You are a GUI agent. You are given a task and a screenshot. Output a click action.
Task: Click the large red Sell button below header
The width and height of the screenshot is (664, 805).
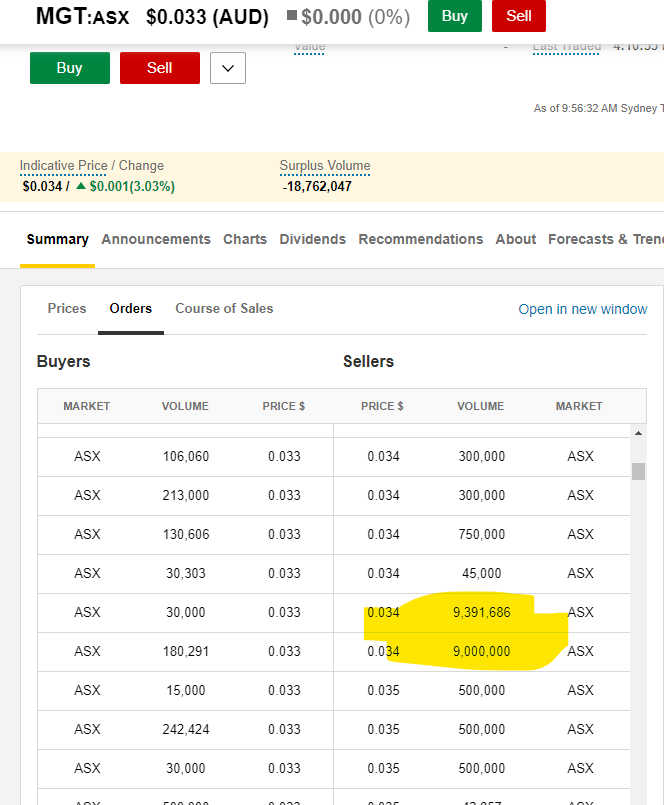point(160,68)
